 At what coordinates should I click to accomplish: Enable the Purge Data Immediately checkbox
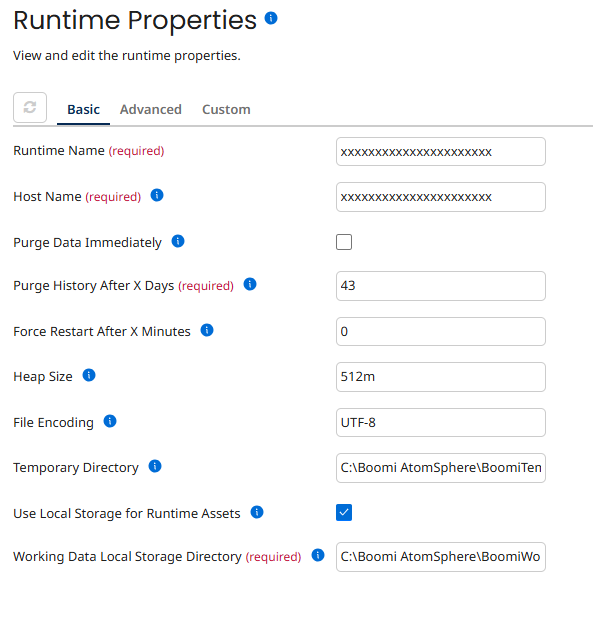click(344, 242)
